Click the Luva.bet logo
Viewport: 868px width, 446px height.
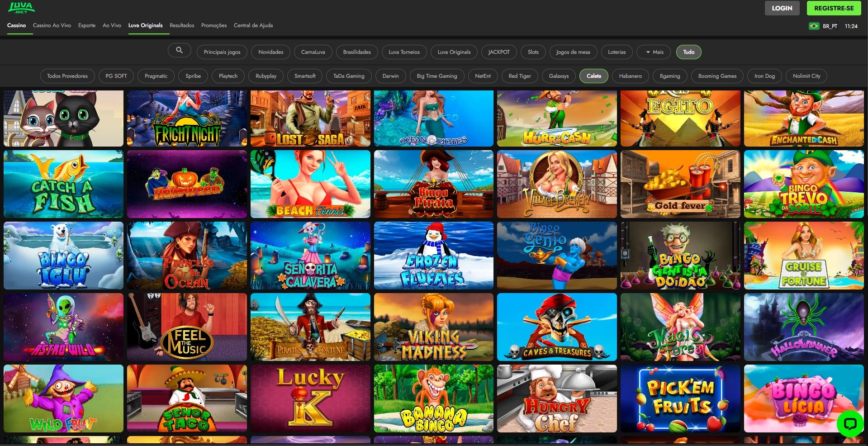coord(21,7)
